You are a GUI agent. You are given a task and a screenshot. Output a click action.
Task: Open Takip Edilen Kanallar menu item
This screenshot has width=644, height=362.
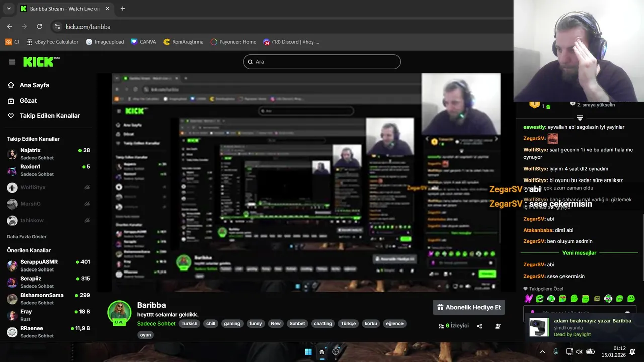[44, 116]
